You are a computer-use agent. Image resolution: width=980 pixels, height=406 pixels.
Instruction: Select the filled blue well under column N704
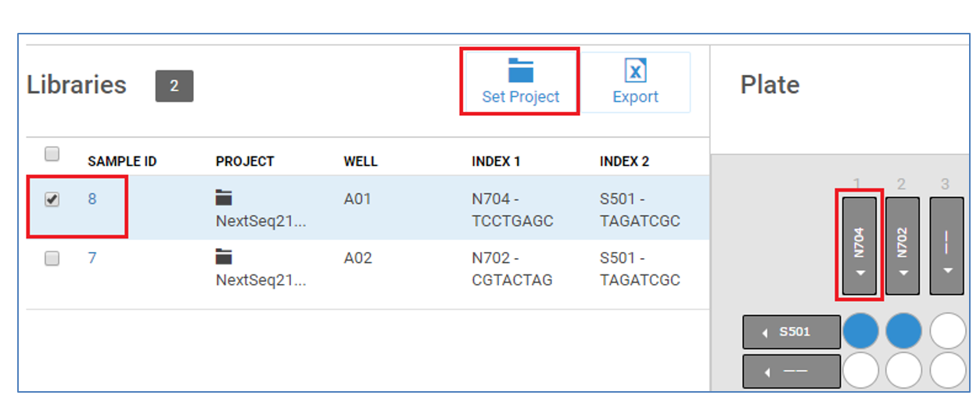coord(860,332)
